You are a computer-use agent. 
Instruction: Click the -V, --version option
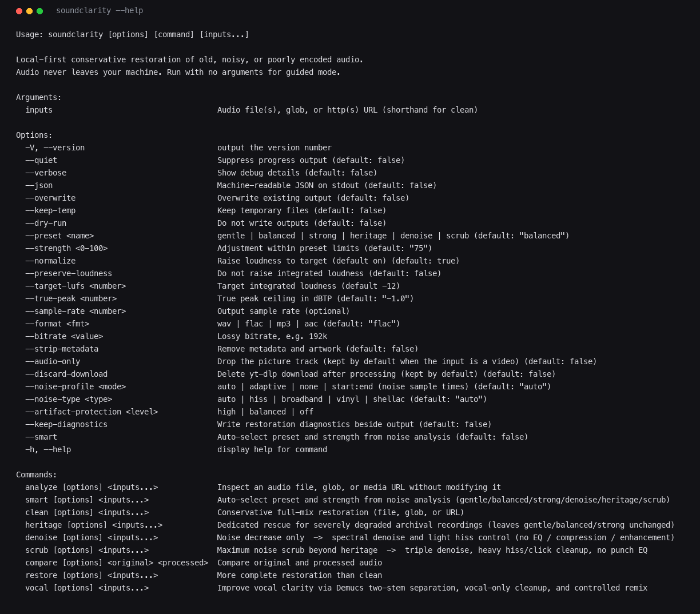coord(55,147)
